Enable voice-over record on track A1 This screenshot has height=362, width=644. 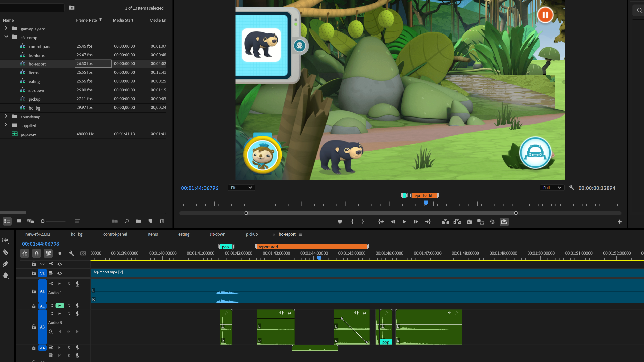77,284
